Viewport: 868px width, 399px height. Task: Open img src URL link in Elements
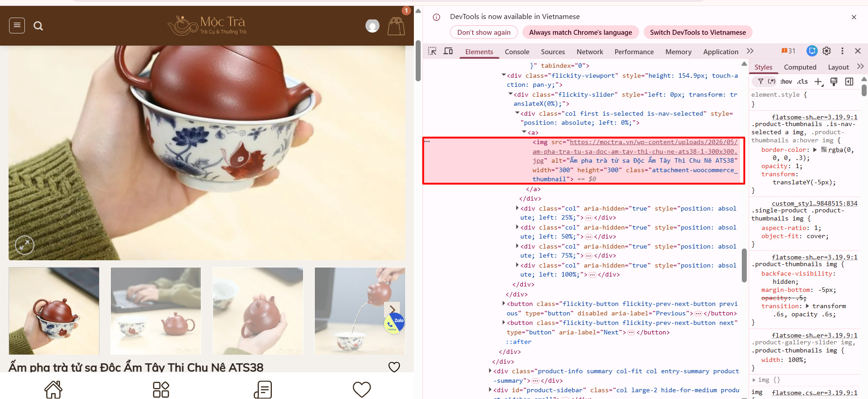click(x=635, y=151)
